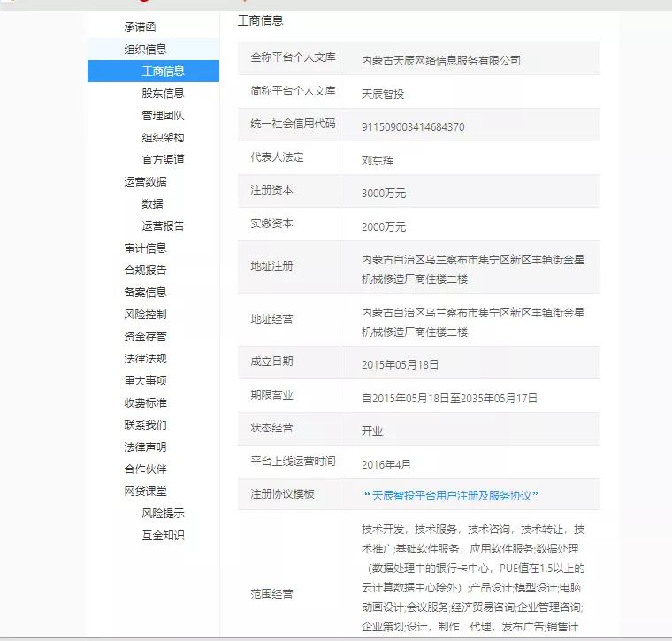Open 官方渠道 sidebar entry
672x641 pixels.
point(163,160)
